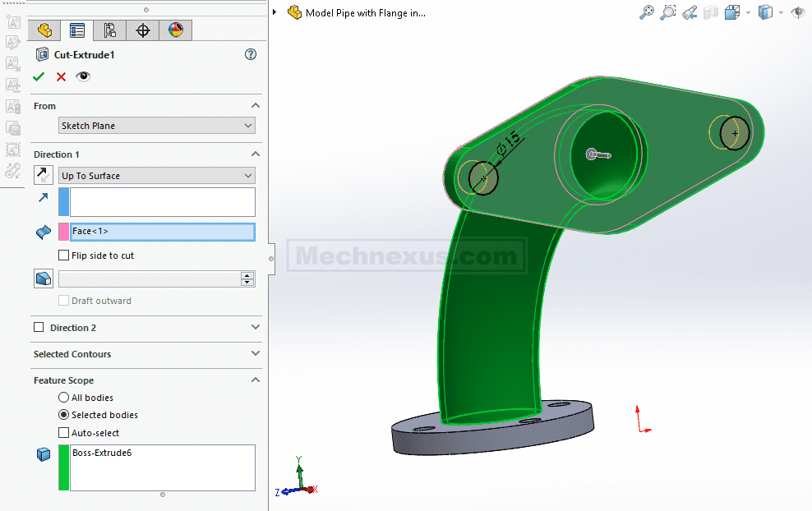
Task: Click the Reverse Direction arrow button
Action: [43, 175]
